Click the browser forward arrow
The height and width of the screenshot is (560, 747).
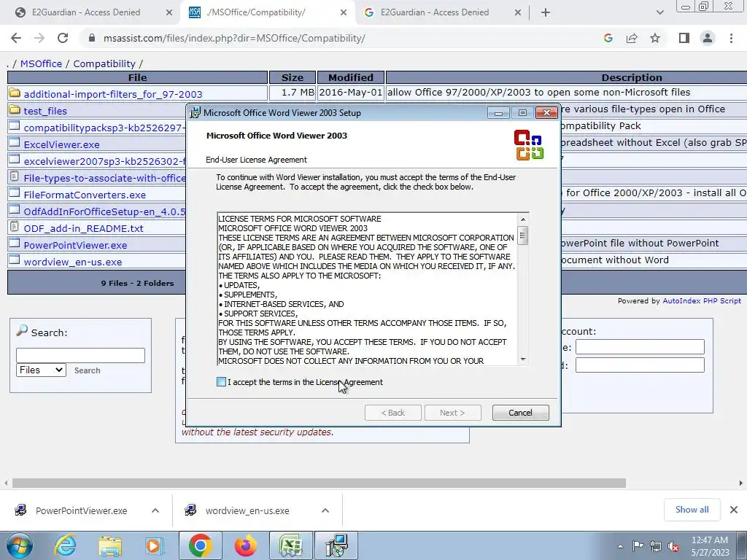click(39, 38)
